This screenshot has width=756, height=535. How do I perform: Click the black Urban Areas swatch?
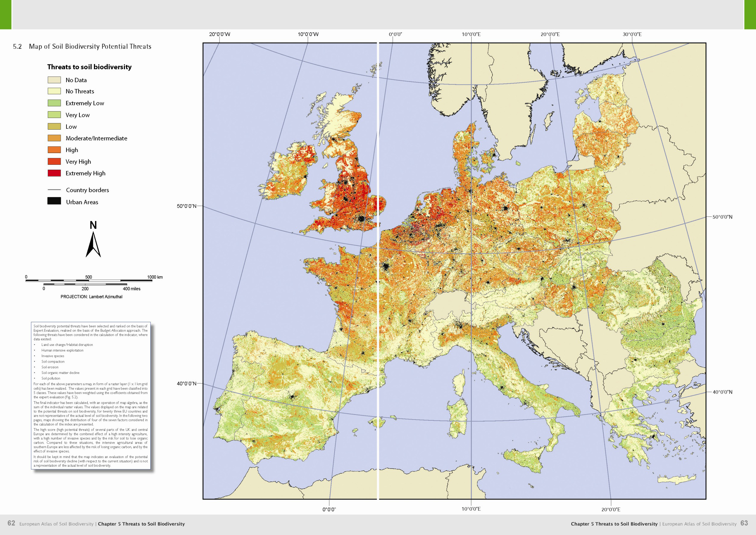pos(54,201)
